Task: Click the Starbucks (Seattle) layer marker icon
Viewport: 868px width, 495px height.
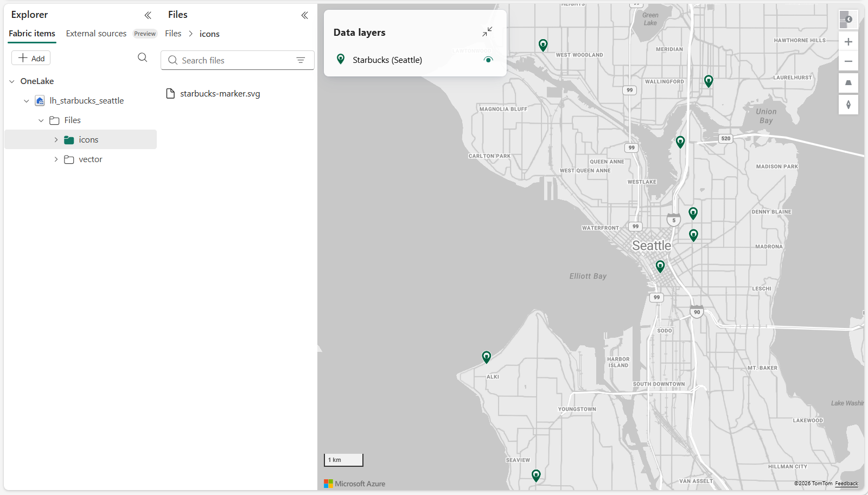Action: 341,59
